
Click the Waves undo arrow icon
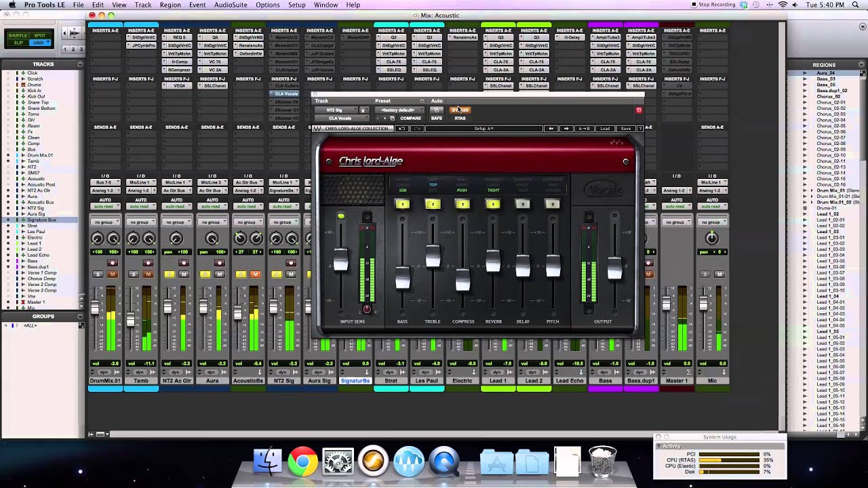coord(401,129)
